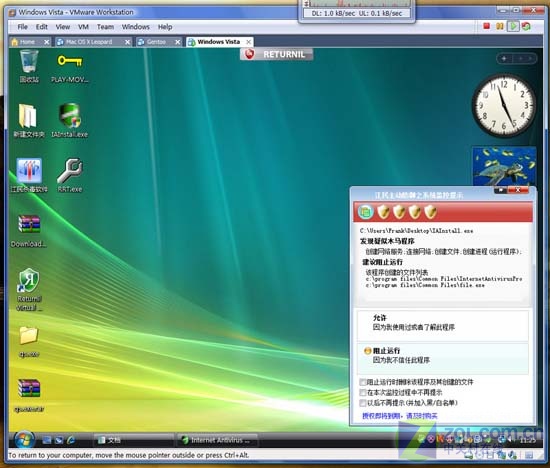Select the Jiangmin antivirus software desktop icon
Viewport: 550px width, 468px height.
29,175
